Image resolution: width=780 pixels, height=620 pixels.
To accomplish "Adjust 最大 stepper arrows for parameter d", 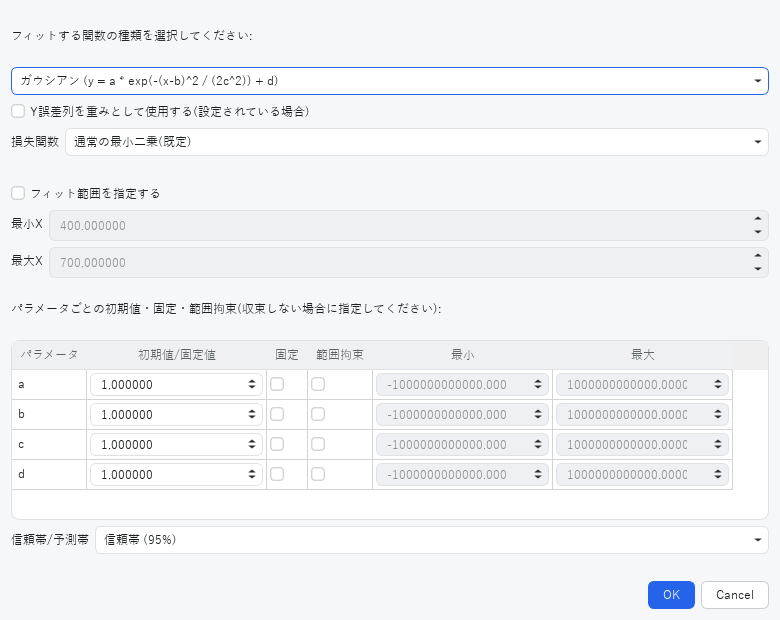I will click(x=718, y=474).
